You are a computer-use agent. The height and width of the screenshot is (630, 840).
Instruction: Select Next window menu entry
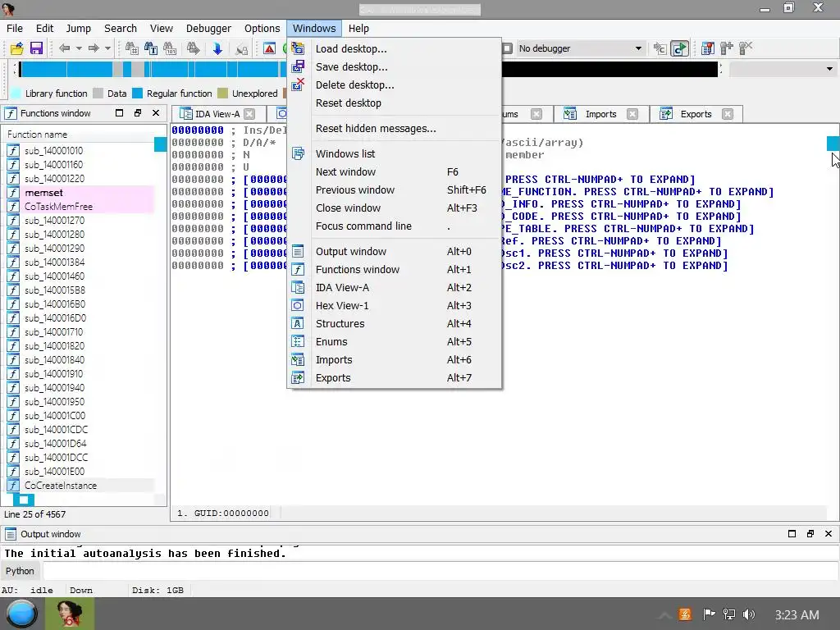(x=395, y=172)
